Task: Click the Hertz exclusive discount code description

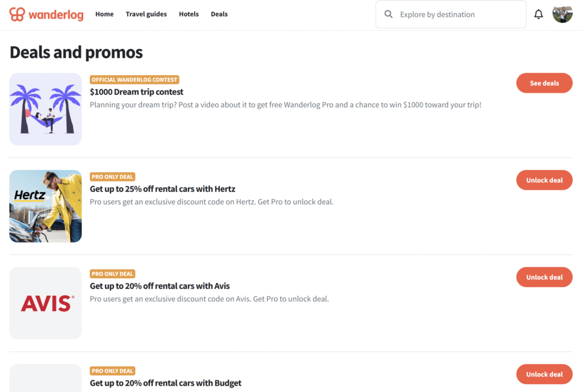Action: [212, 202]
